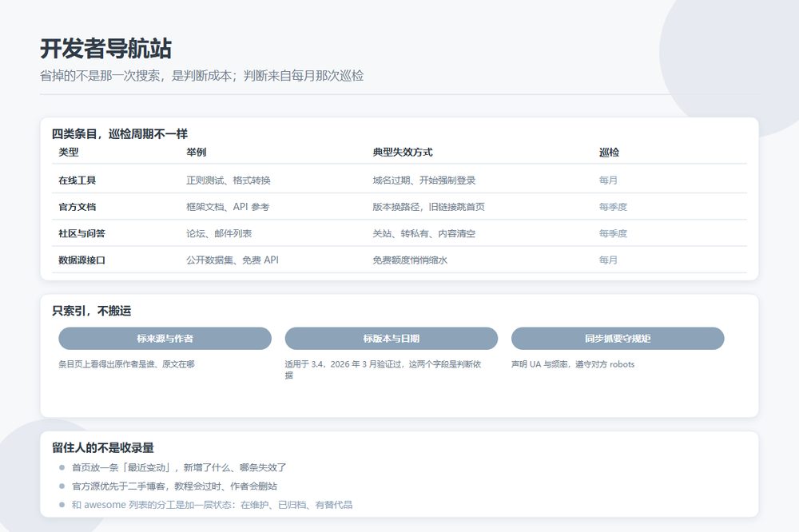Click the heading 四类条目，巡检周期不一样
This screenshot has width=799, height=532.
(120, 134)
